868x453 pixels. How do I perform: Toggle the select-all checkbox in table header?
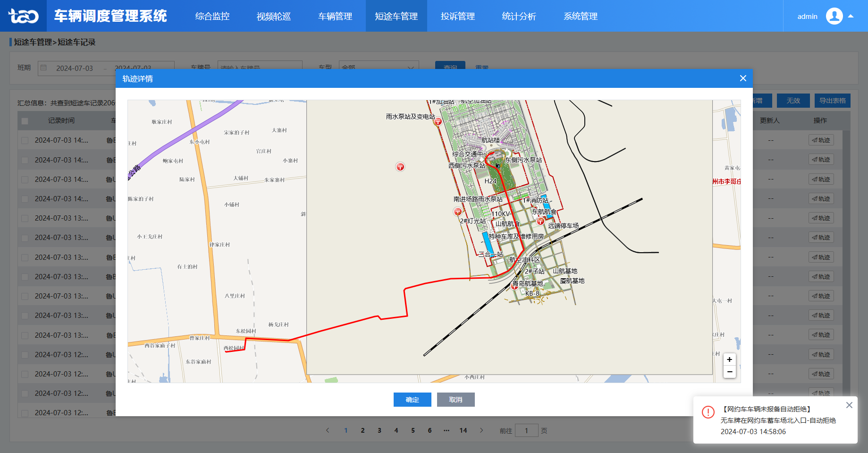pos(25,121)
